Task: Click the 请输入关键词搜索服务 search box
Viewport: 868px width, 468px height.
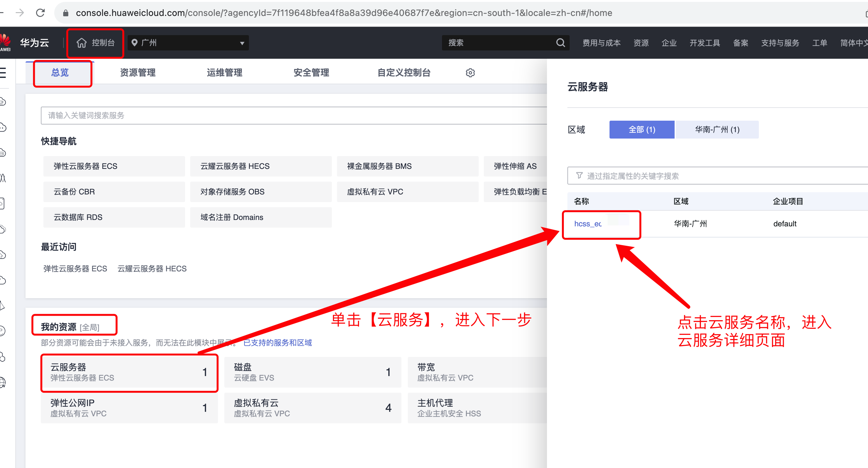Action: [294, 115]
